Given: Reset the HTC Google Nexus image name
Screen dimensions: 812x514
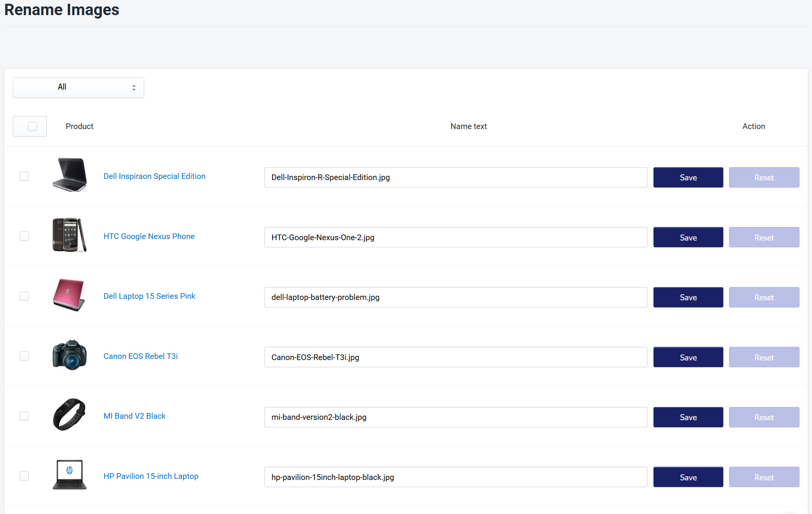Looking at the screenshot, I should pyautogui.click(x=764, y=238).
